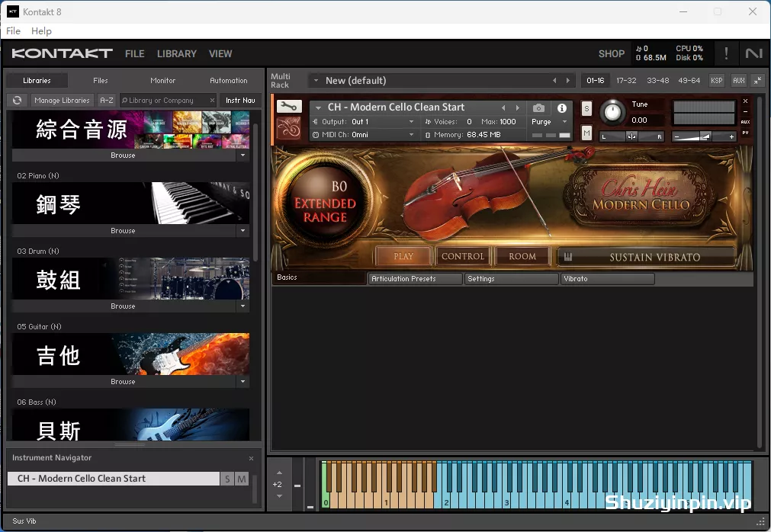The width and height of the screenshot is (771, 532).
Task: Click the camera snapshot icon
Action: coord(538,108)
